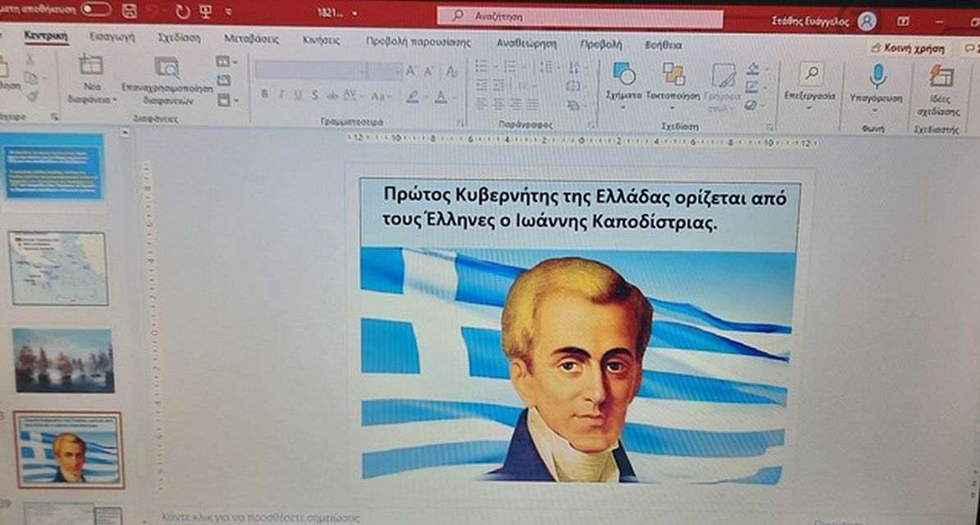Screen dimensions: 980x525
Task: Open the line spacing option
Action: pos(549,67)
